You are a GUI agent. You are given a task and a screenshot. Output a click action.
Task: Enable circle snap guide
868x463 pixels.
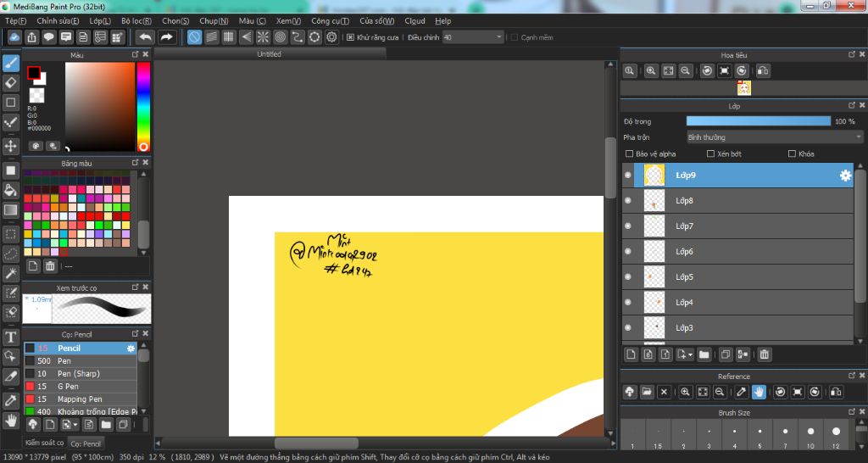(280, 37)
